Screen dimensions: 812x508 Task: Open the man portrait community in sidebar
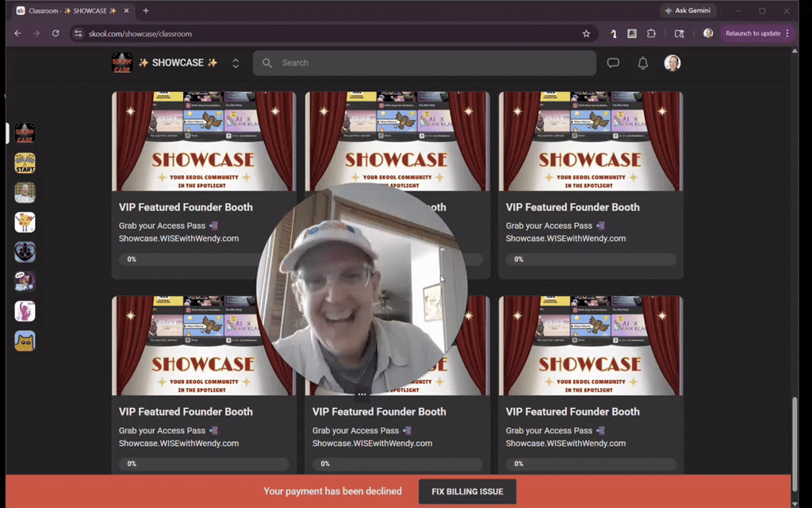pyautogui.click(x=25, y=192)
